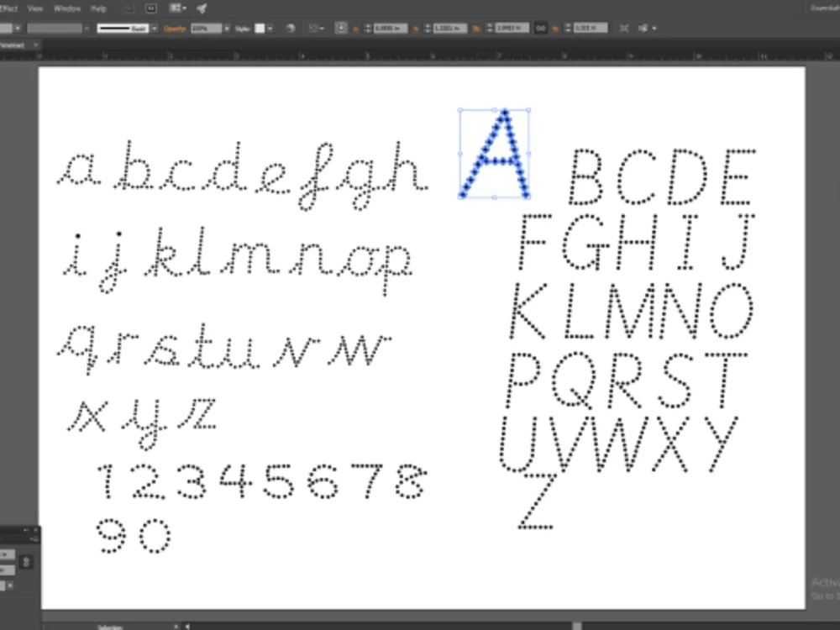Screen dimensions: 840x630
Task: Click the X position stepper arrows
Action: (368, 29)
